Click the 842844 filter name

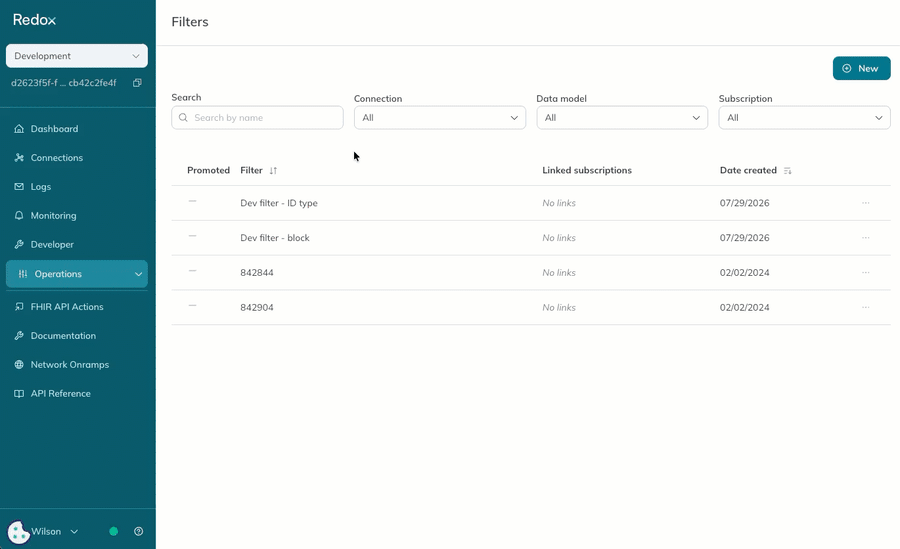[257, 272]
